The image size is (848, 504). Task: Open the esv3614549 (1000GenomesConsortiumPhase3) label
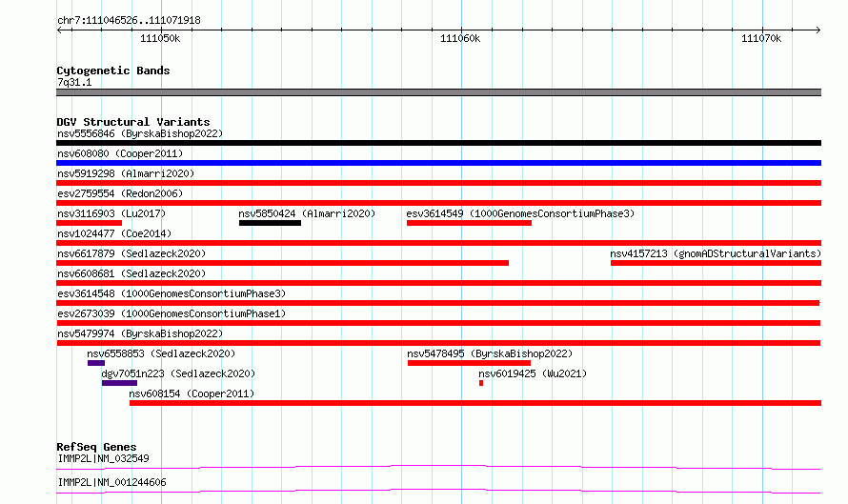(520, 213)
